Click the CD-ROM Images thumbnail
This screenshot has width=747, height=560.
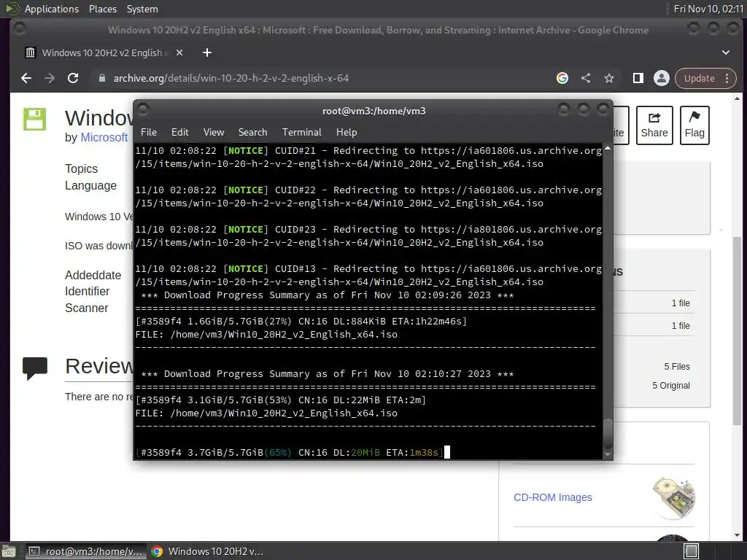(x=673, y=498)
